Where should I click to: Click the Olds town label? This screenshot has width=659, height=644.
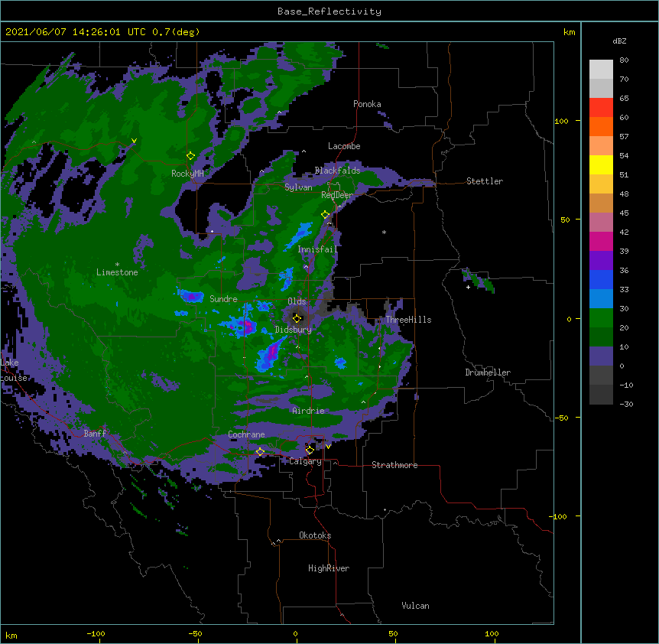pyautogui.click(x=297, y=301)
